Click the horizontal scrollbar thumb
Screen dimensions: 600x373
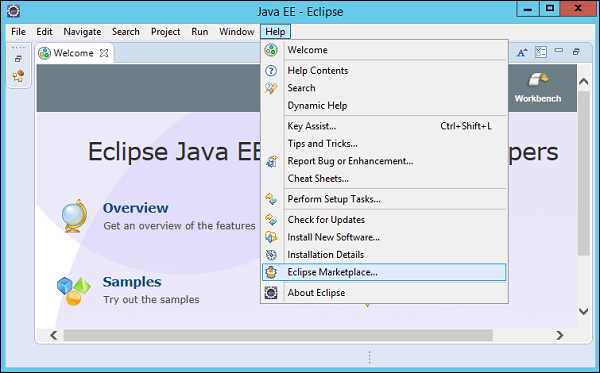(278, 336)
